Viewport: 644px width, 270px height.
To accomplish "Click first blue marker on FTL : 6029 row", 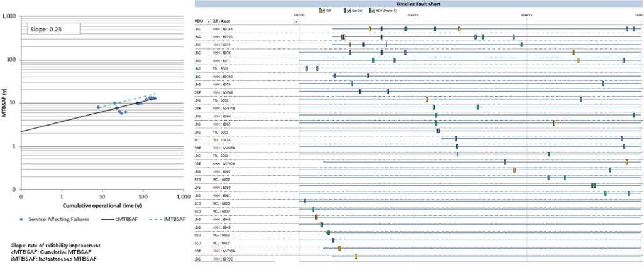I will (306, 68).
